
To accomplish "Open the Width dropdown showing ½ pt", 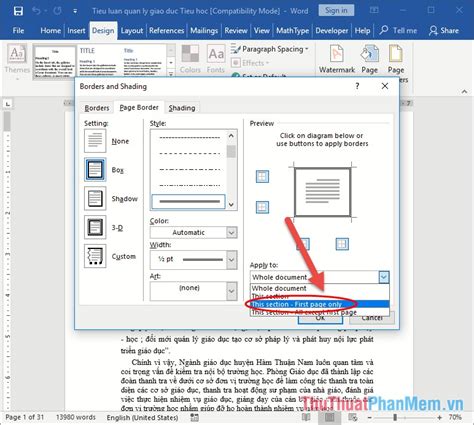I will tap(193, 259).
